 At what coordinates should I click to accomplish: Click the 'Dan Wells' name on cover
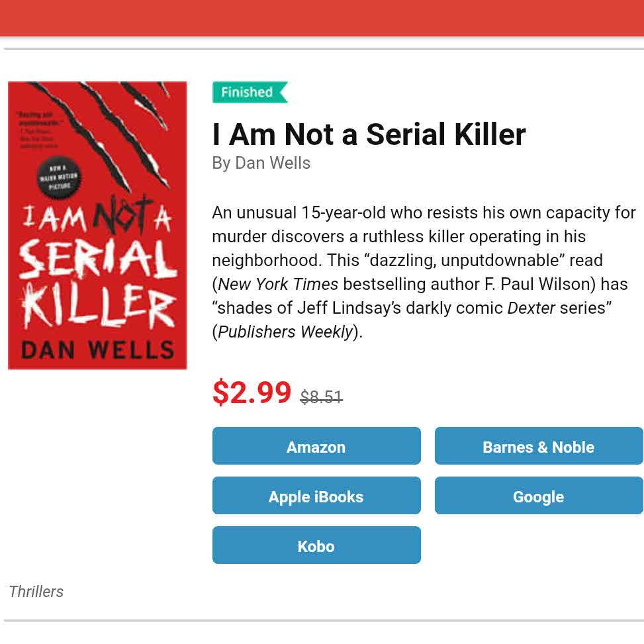[97, 349]
